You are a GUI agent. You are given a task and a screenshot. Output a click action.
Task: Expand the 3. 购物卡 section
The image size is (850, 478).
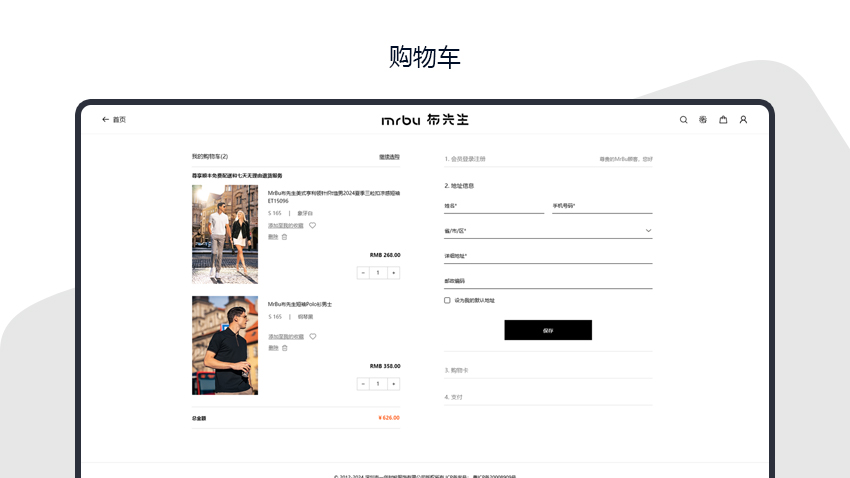point(548,370)
